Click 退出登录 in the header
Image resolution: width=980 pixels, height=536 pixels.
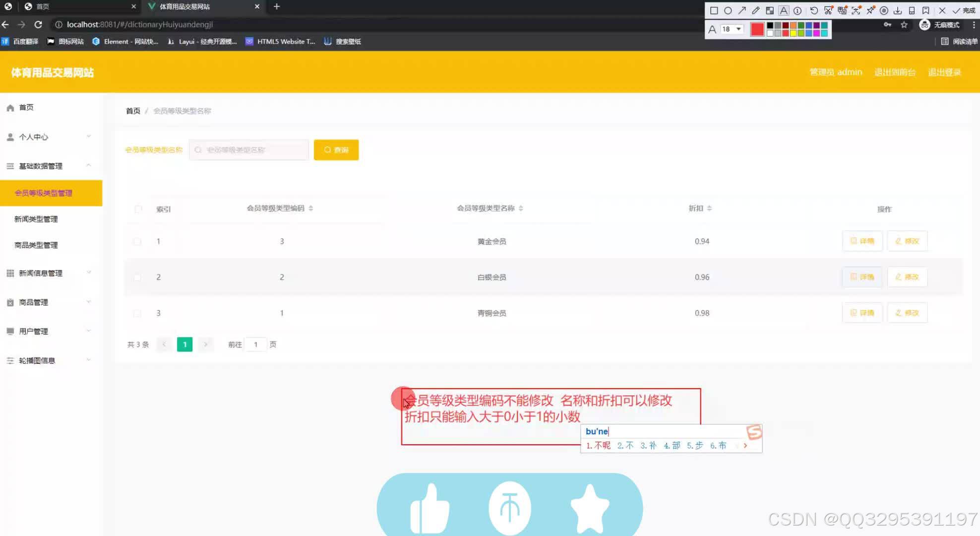pos(944,72)
